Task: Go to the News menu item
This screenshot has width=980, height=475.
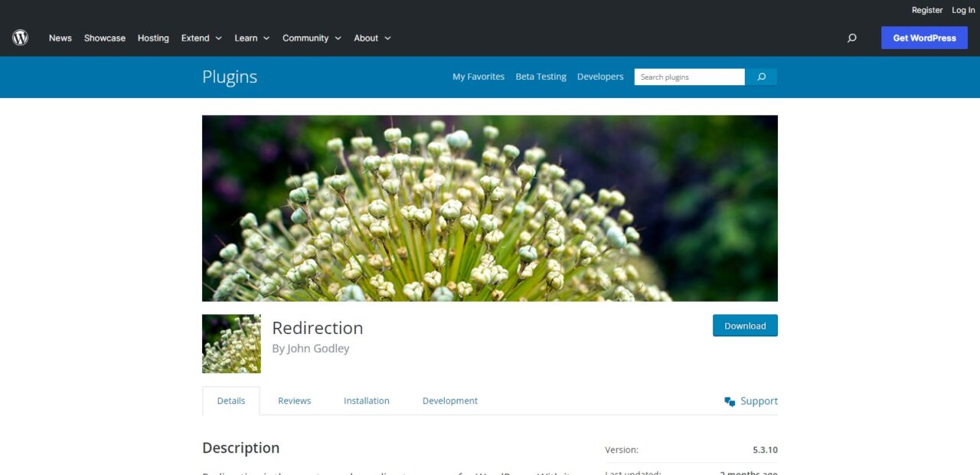Action: [60, 38]
